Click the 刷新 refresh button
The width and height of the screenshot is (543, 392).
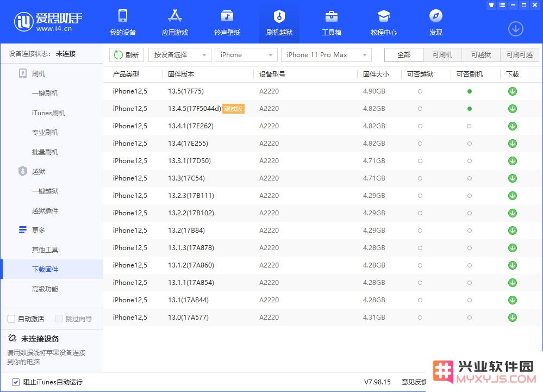(x=127, y=55)
